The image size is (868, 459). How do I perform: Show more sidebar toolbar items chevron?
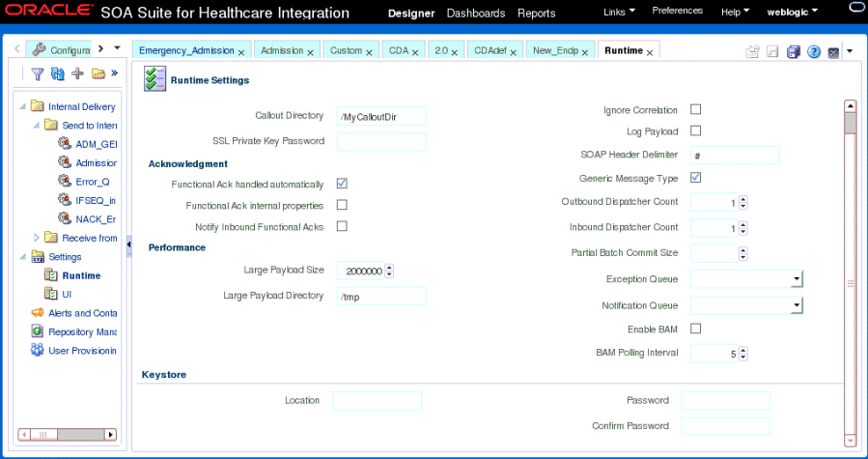click(x=114, y=72)
